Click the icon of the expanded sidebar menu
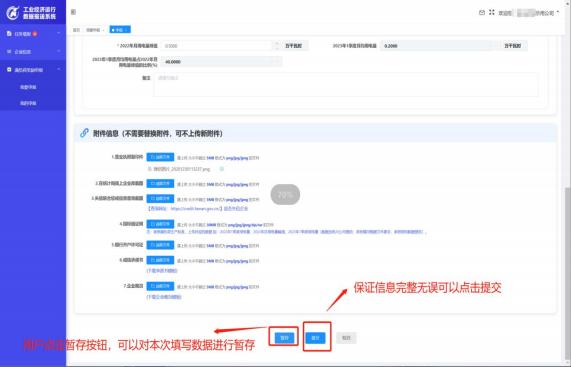Viewport: 571px width, 367px height. pyautogui.click(x=9, y=69)
